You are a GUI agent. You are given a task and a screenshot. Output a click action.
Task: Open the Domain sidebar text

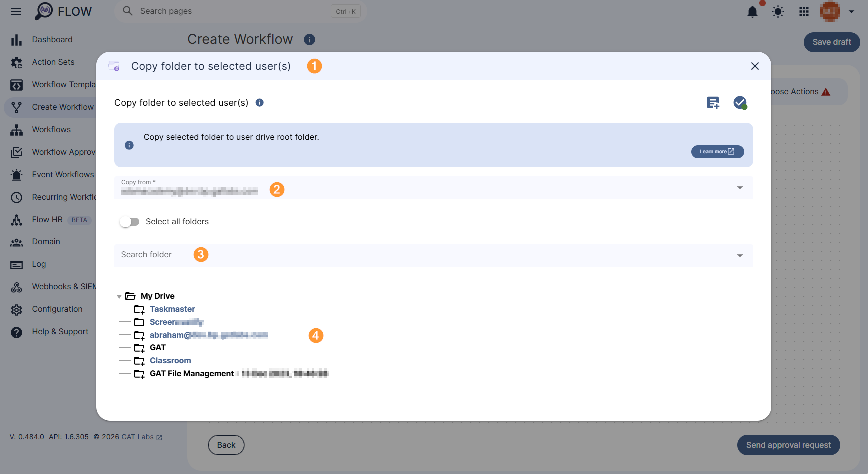(x=46, y=242)
